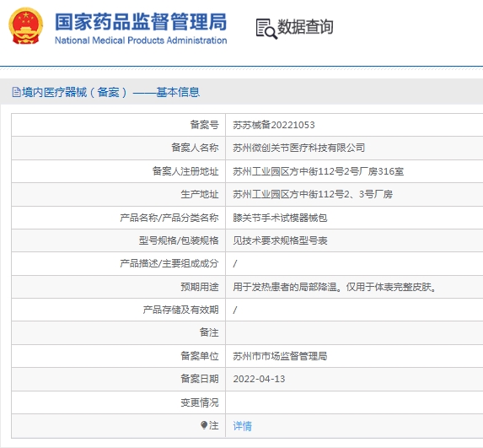Select value 见技术要求规格型号表
483x448 pixels.
(280, 240)
